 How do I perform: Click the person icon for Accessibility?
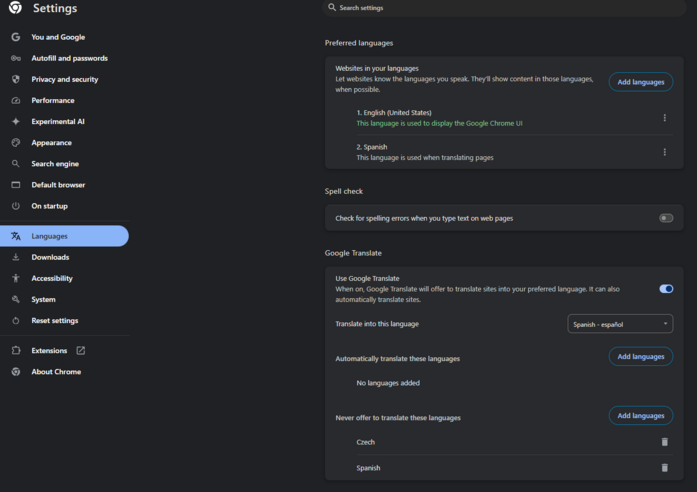16,278
